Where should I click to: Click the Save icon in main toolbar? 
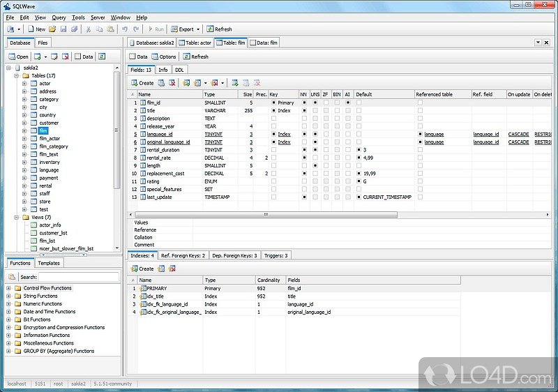[63, 29]
